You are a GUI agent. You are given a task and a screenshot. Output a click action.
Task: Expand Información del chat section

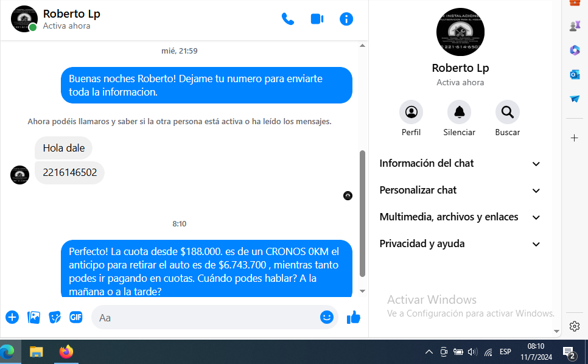coord(460,164)
